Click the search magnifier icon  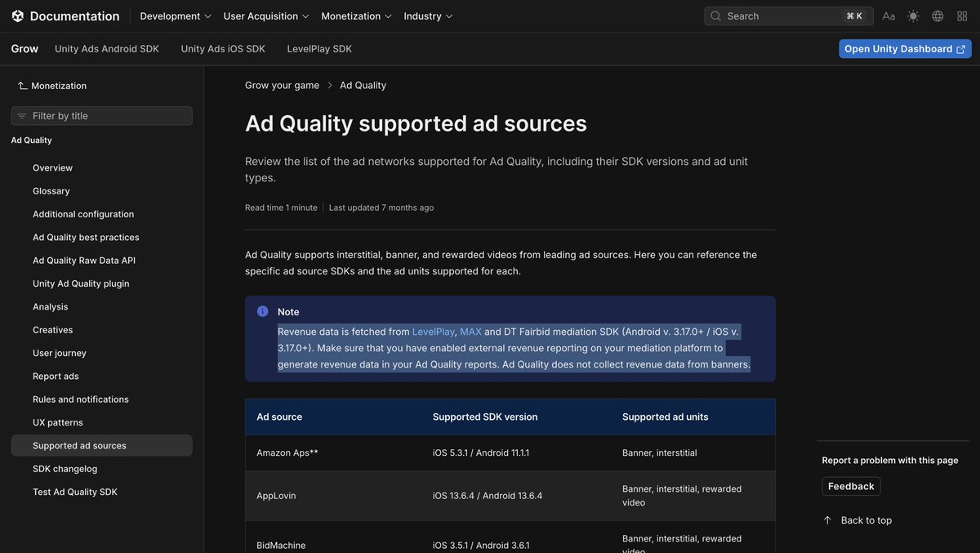(716, 16)
